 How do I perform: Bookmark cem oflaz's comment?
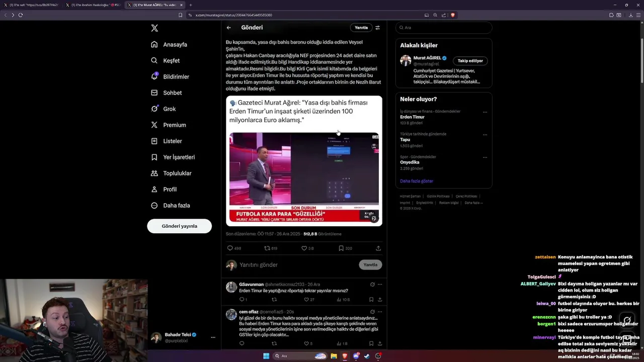coord(371,344)
